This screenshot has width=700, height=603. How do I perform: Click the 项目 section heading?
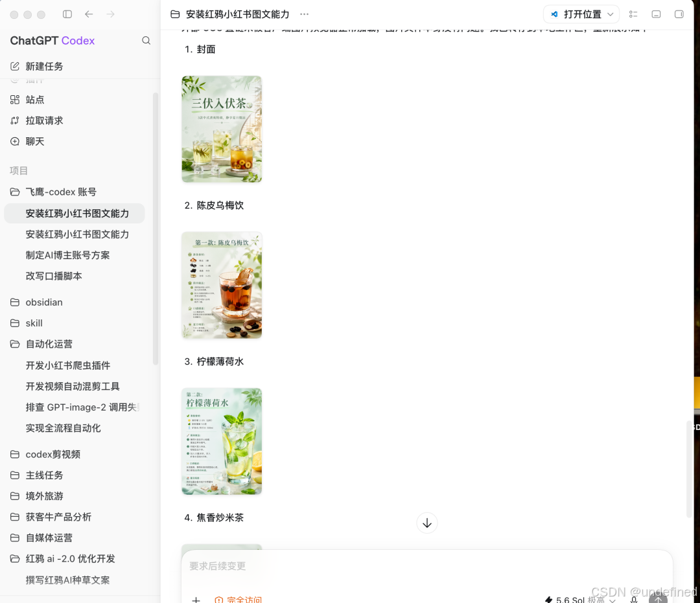[x=19, y=170]
